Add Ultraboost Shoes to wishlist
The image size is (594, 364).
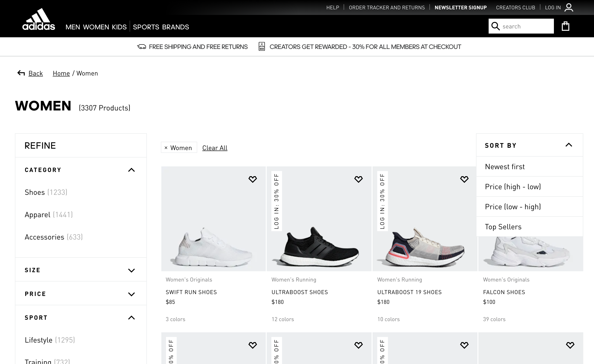pos(359,179)
